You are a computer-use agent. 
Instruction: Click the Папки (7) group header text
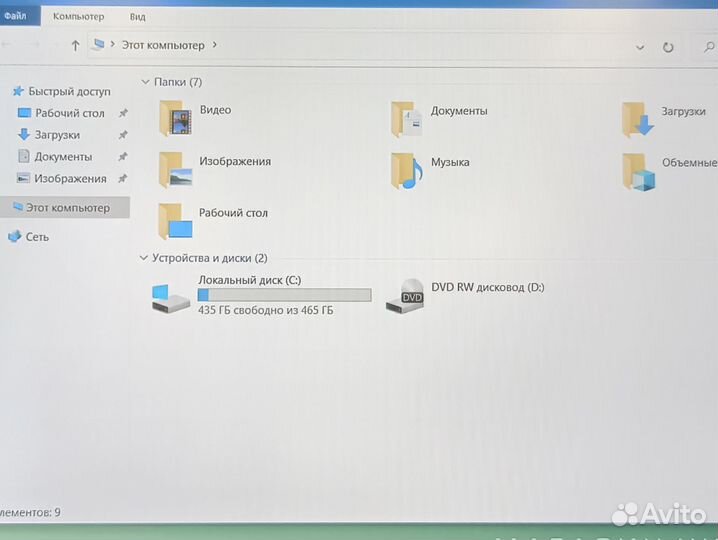coord(178,82)
